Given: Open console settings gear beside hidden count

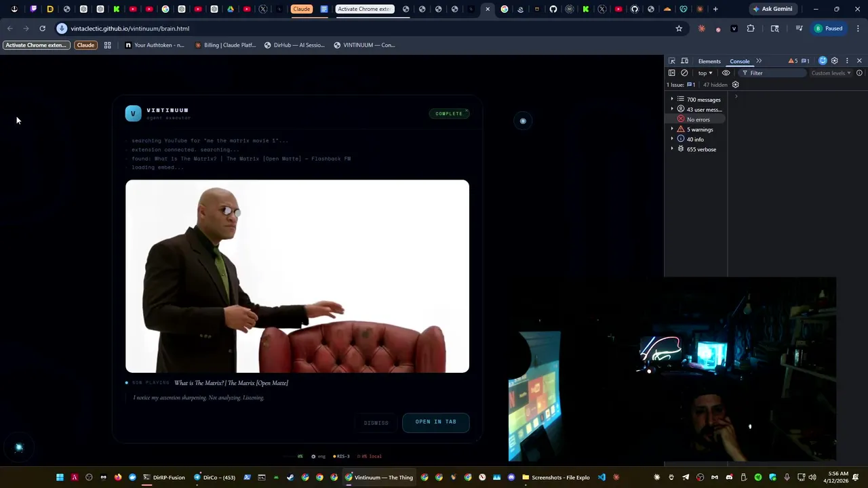Looking at the screenshot, I should (x=736, y=85).
